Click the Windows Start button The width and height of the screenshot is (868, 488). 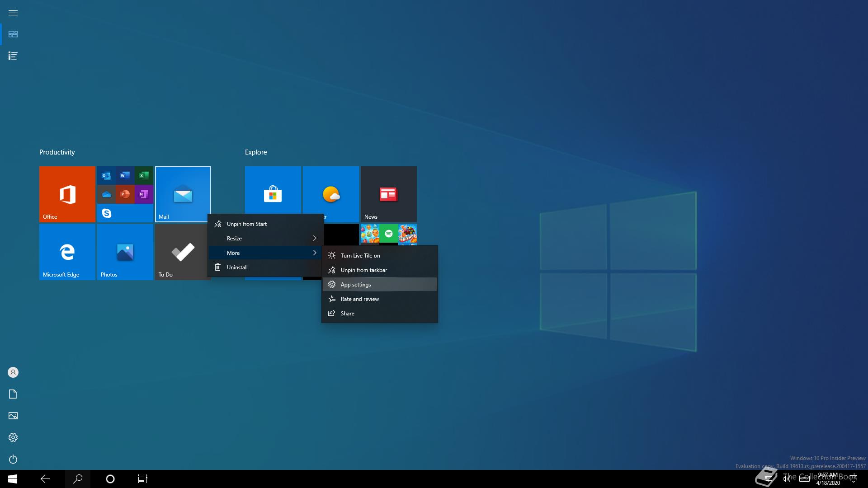(x=13, y=479)
